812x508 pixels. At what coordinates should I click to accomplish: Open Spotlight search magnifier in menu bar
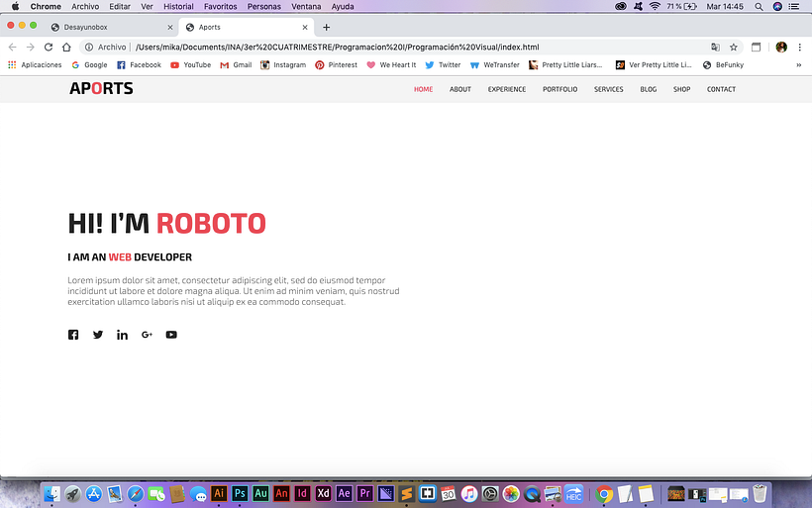tap(759, 7)
